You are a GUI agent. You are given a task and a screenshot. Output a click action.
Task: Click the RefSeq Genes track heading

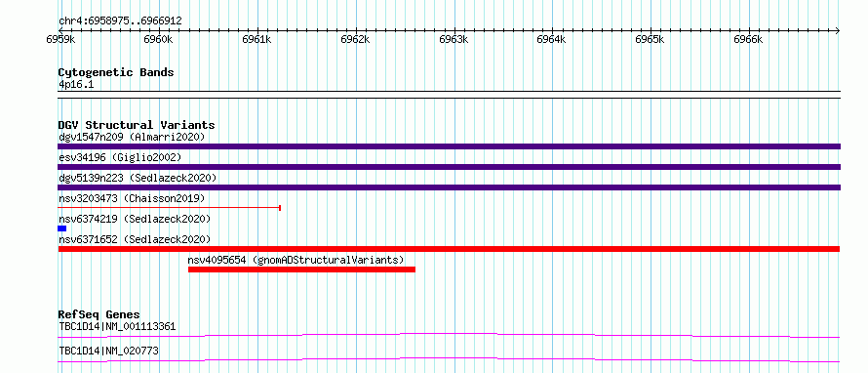coord(99,314)
